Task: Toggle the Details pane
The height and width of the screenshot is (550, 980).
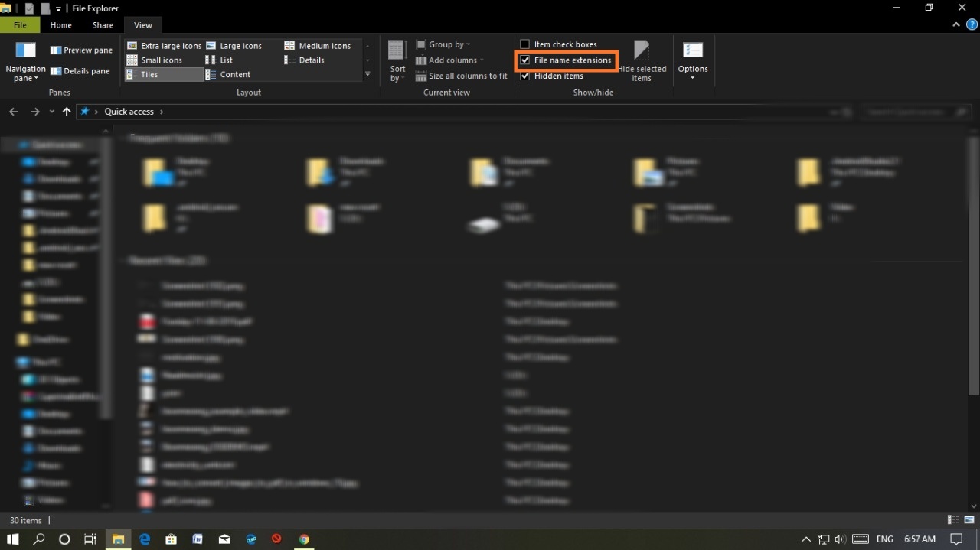Action: click(x=80, y=71)
